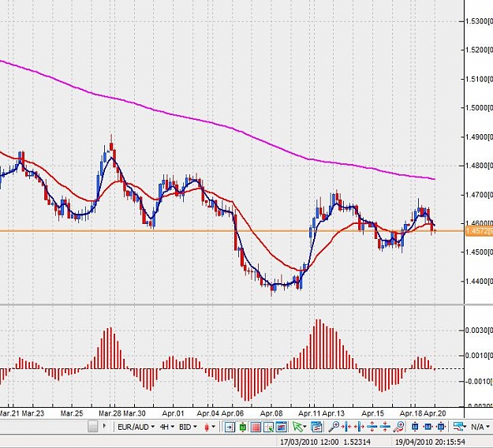Image resolution: width=493 pixels, height=448 pixels.
Task: Click the 1.4900 price axis label
Action: 479,137
